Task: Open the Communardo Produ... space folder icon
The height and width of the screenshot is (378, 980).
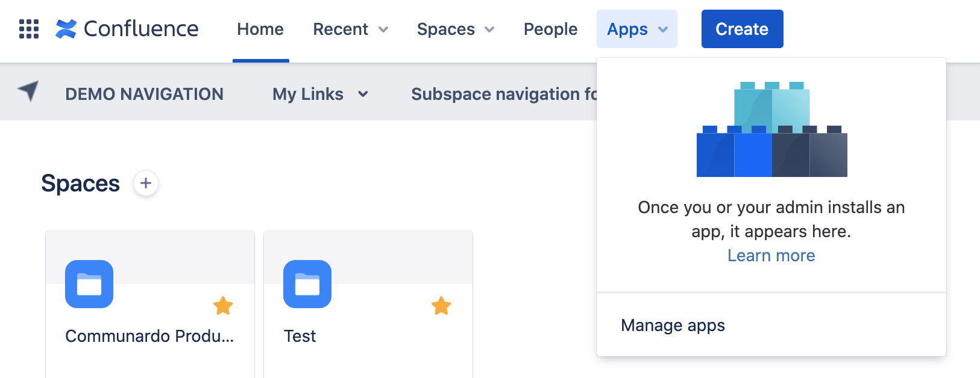Action: 89,284
